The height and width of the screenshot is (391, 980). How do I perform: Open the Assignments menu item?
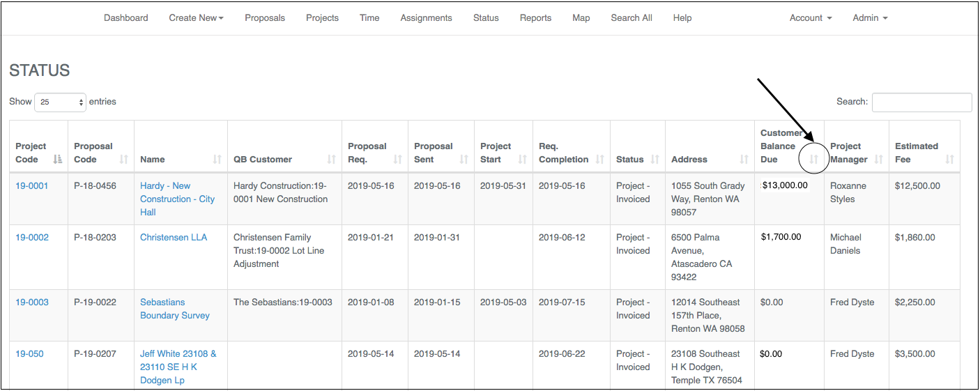point(426,18)
